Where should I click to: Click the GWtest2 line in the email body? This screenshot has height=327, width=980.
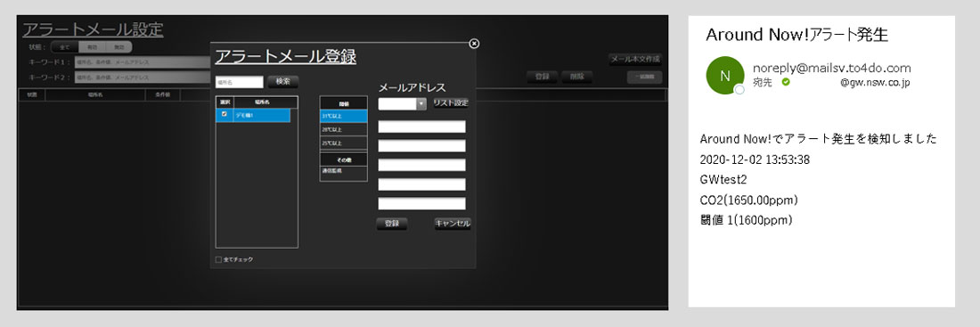723,179
